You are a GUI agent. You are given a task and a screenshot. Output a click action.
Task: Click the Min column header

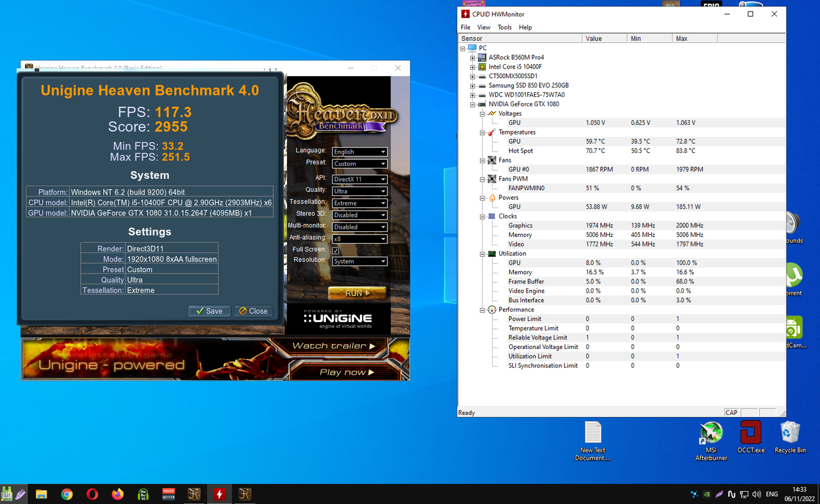[650, 38]
